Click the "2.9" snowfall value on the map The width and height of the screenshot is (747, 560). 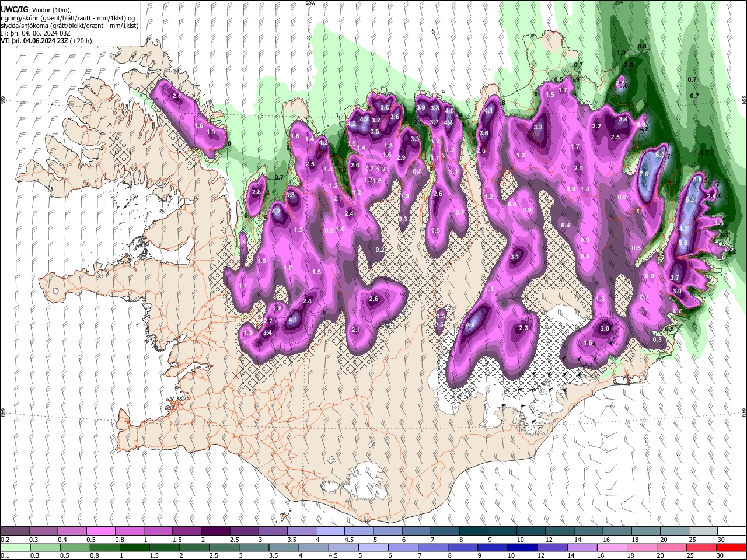(x=401, y=157)
